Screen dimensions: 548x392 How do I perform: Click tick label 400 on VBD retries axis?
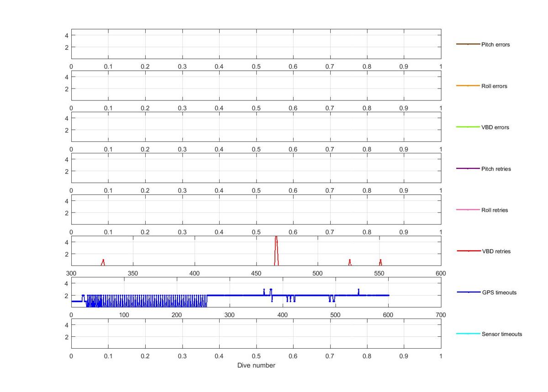click(195, 273)
